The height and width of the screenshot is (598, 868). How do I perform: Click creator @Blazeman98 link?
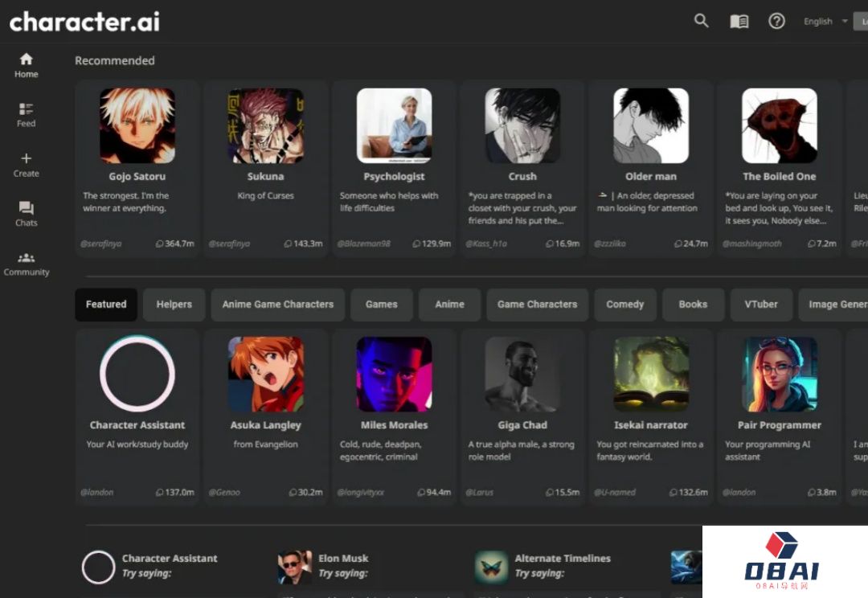[364, 244]
